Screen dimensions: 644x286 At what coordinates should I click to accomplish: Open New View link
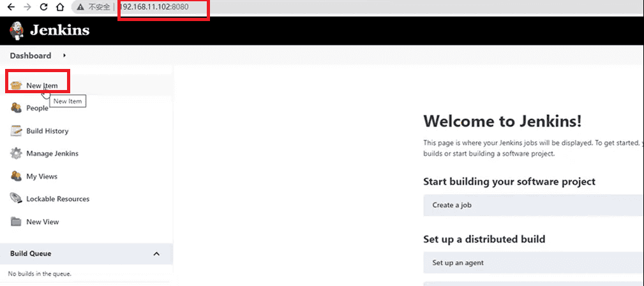43,222
